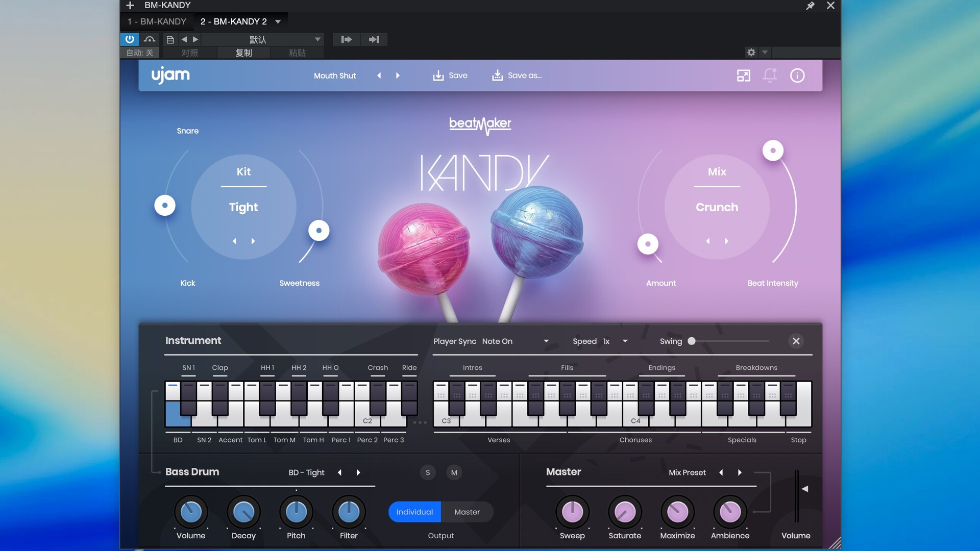Viewport: 980px width, 551px height.
Task: Select next Mix Preset arrow
Action: click(x=740, y=472)
